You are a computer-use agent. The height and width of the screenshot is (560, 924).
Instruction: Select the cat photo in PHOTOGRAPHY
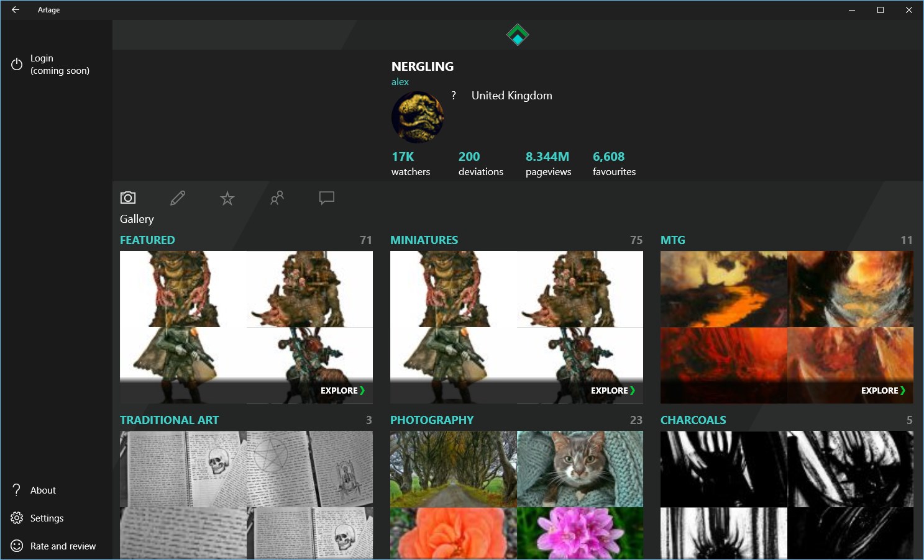point(580,469)
